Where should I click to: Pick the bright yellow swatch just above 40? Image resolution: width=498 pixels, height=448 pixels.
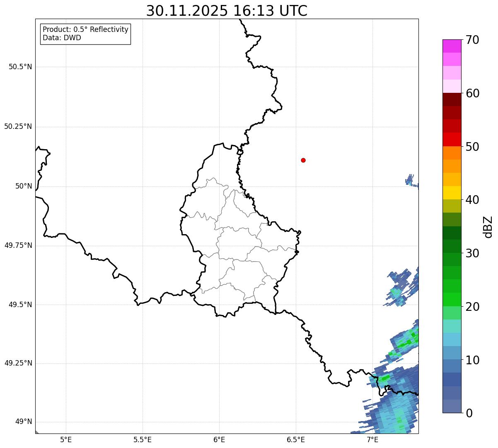tap(452, 193)
